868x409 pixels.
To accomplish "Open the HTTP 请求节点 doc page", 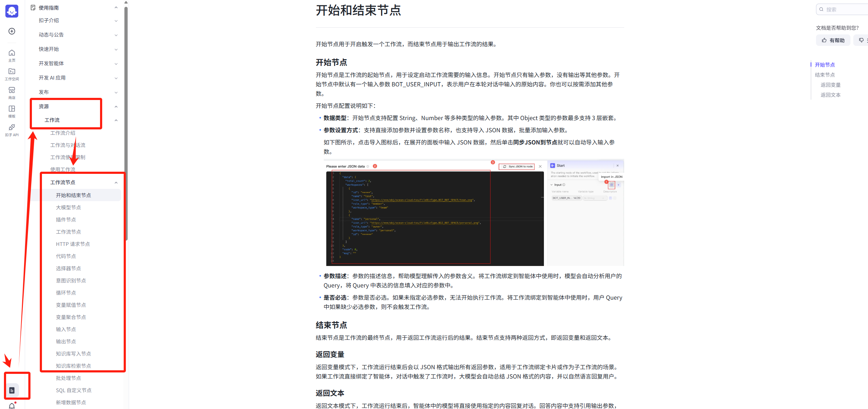I will point(73,244).
